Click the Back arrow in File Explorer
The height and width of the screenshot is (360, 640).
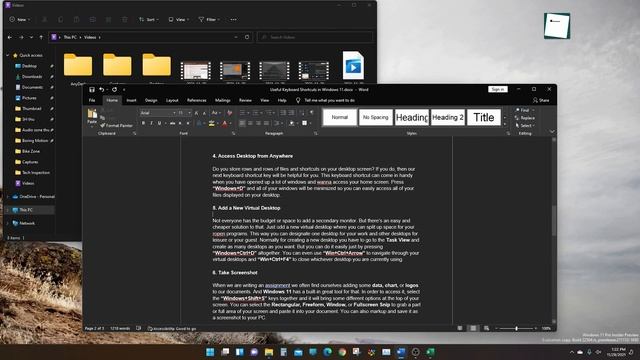(10, 37)
